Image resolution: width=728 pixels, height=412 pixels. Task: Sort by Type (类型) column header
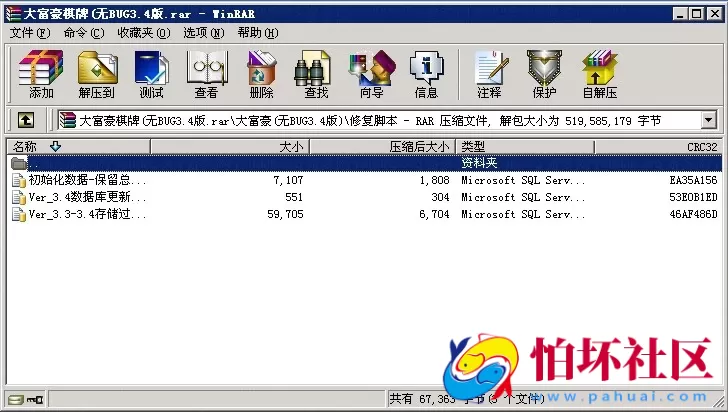(x=525, y=147)
